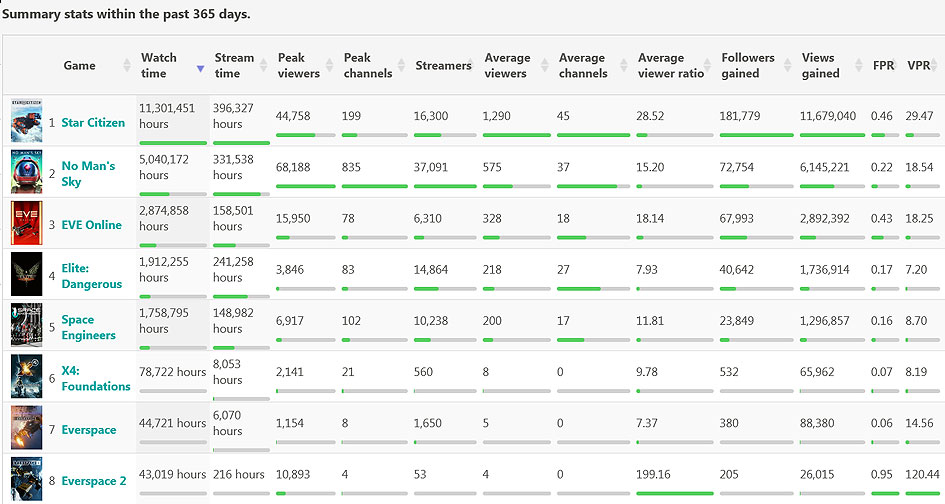Select Everspace 2 peak viewers 10,893
This screenshot has width=945, height=504.
[293, 474]
